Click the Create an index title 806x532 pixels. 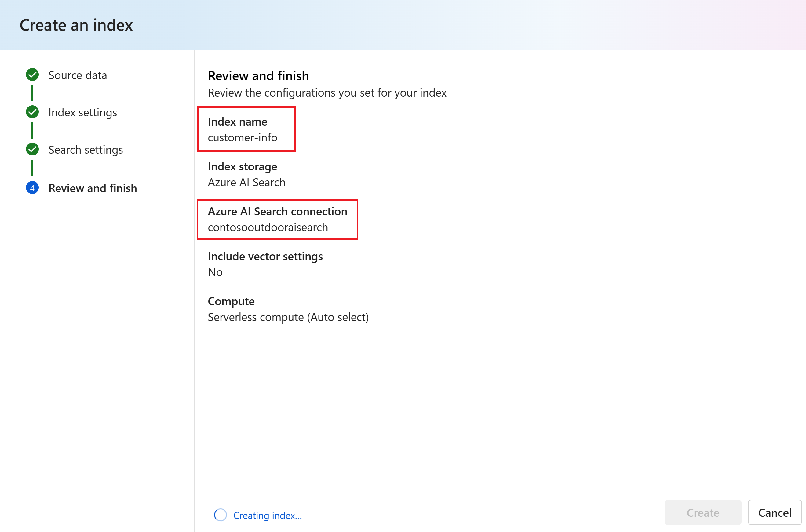pos(76,25)
